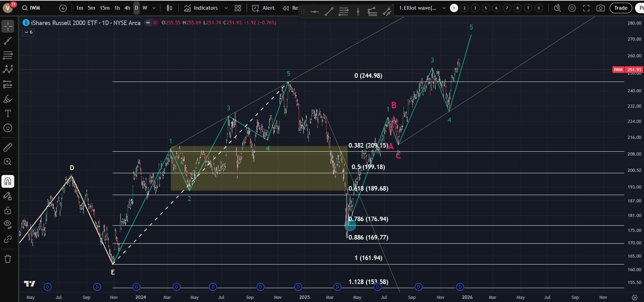
Task: Select the Trend Line drawing tool
Action: (x=8, y=41)
